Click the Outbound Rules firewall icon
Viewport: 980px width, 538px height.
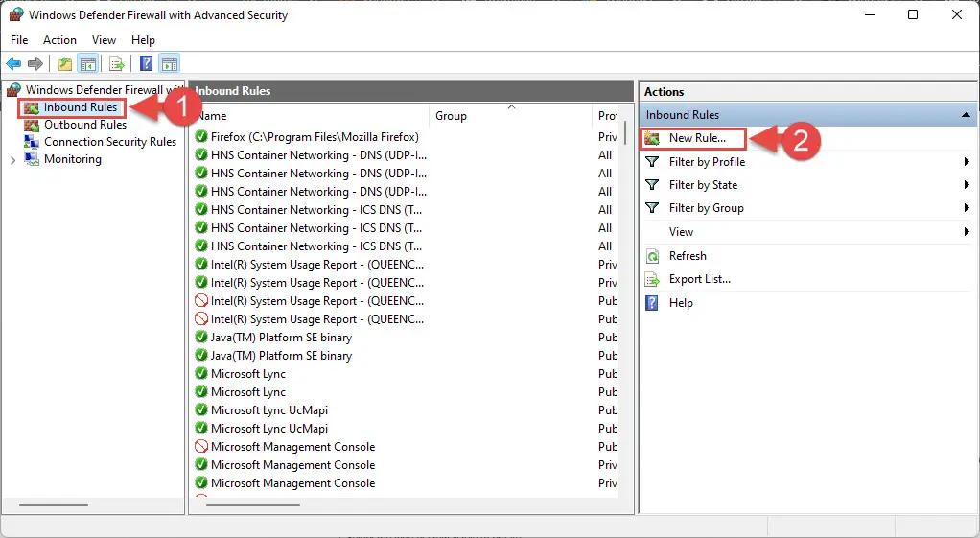coord(32,125)
